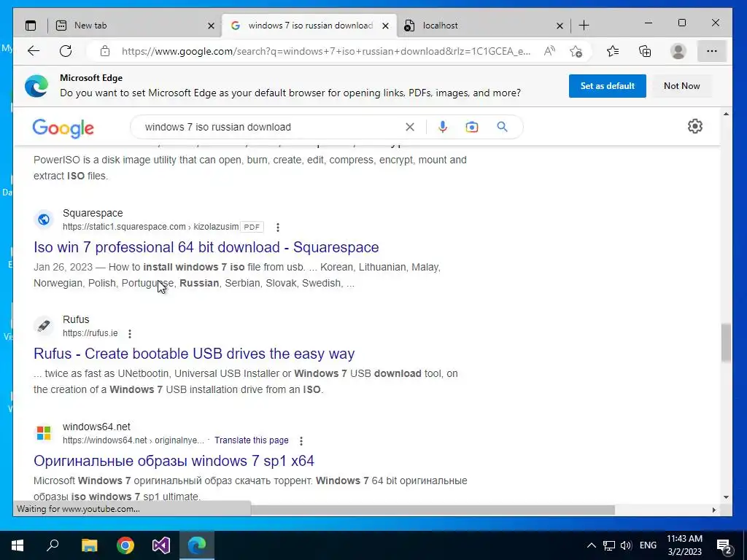Start voice search with microphone icon
Viewport: 747px width, 560px height.
point(443,127)
